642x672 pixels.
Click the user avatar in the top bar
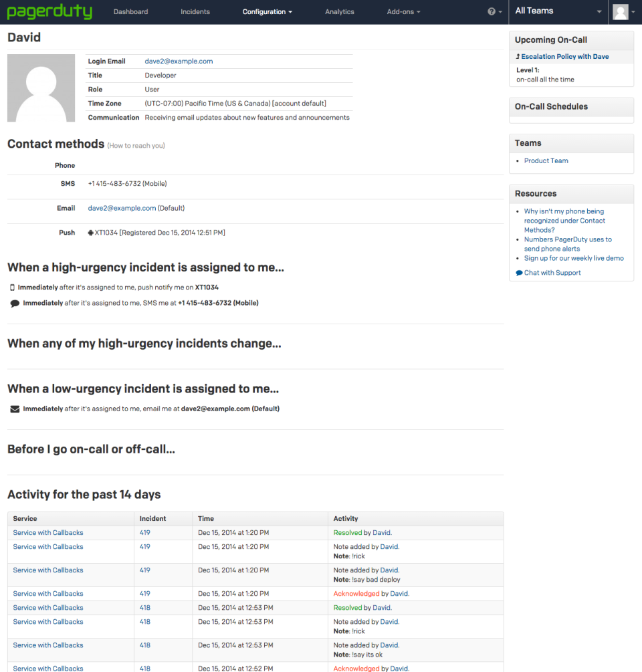621,11
